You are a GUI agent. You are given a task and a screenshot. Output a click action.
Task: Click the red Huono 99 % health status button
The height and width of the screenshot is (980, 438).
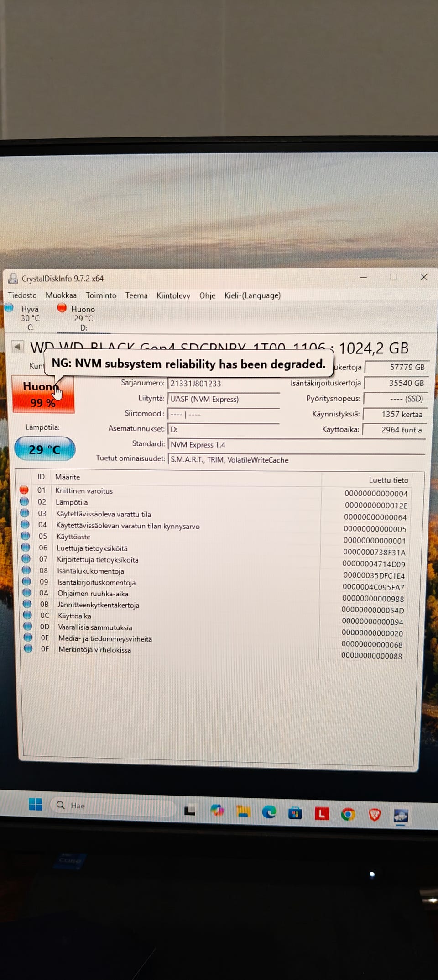(x=43, y=394)
